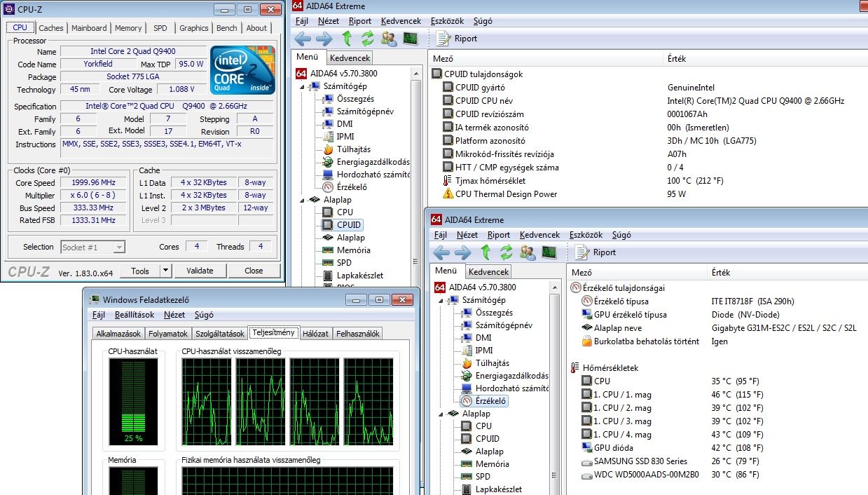Click Validate button in CPU-Z
Screen dimensions: 868x495
200,271
